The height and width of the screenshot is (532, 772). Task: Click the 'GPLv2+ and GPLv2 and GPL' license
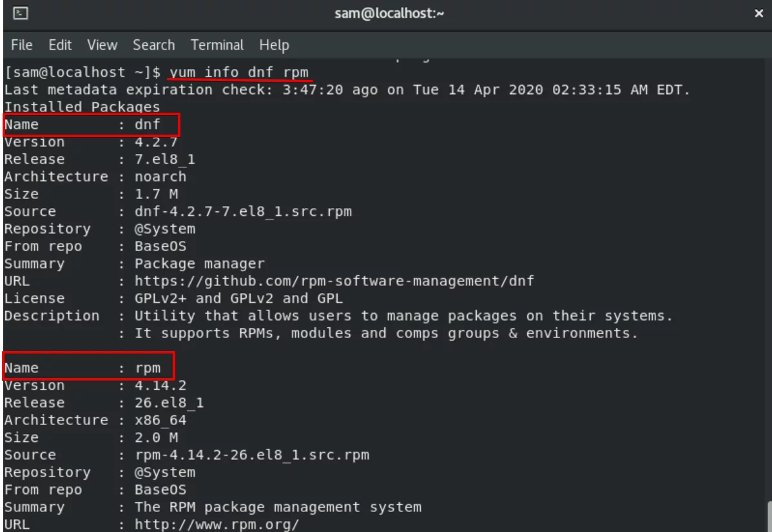239,298
